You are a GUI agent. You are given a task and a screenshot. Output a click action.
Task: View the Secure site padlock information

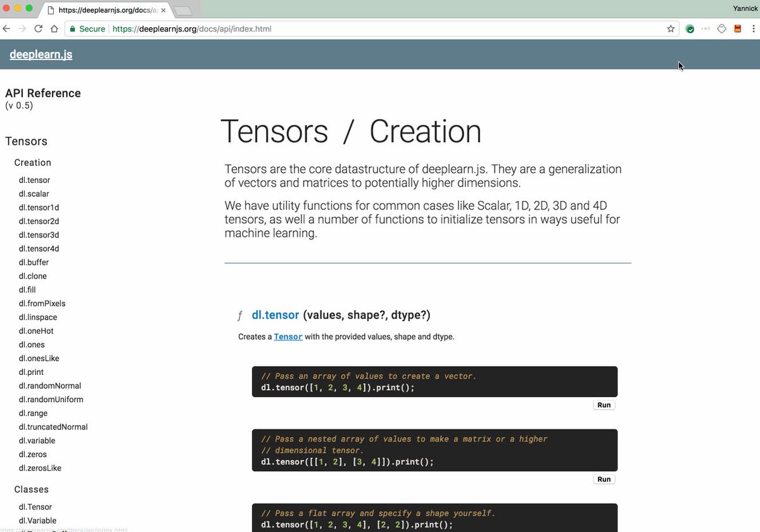87,28
